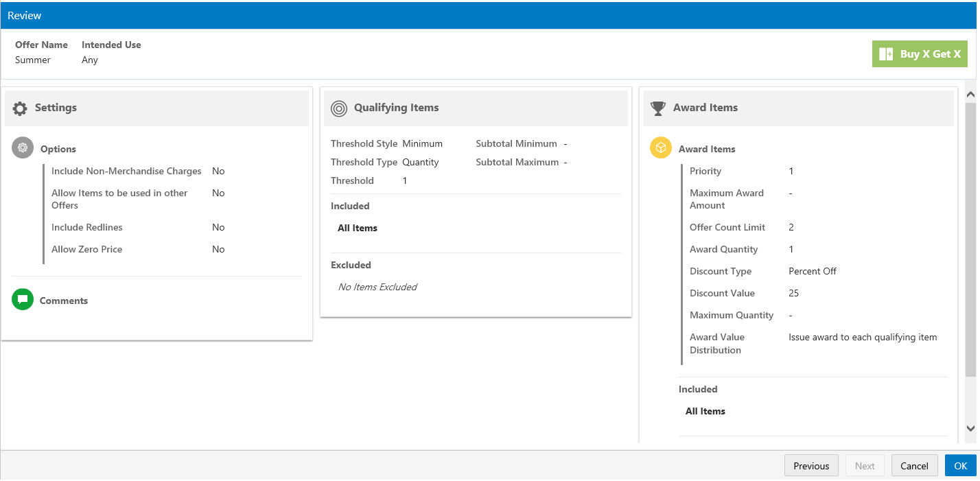Viewport: 980px width, 481px height.
Task: Confirm the review with OK
Action: [961, 466]
